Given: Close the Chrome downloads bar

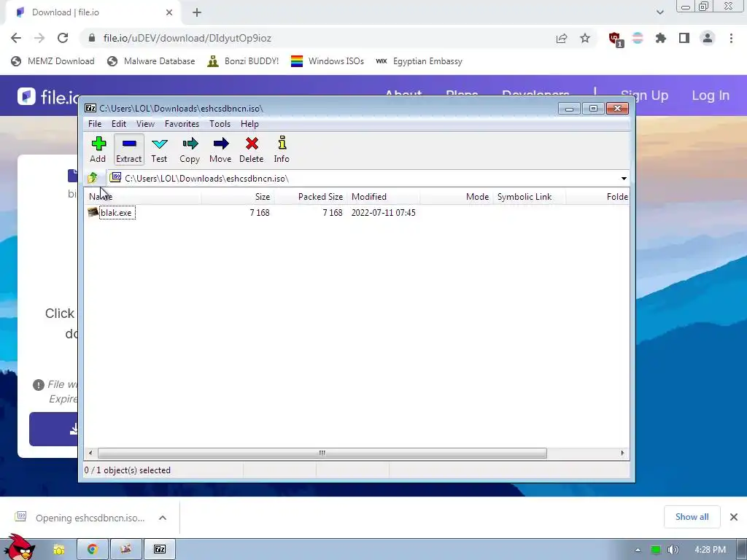Looking at the screenshot, I should point(734,517).
